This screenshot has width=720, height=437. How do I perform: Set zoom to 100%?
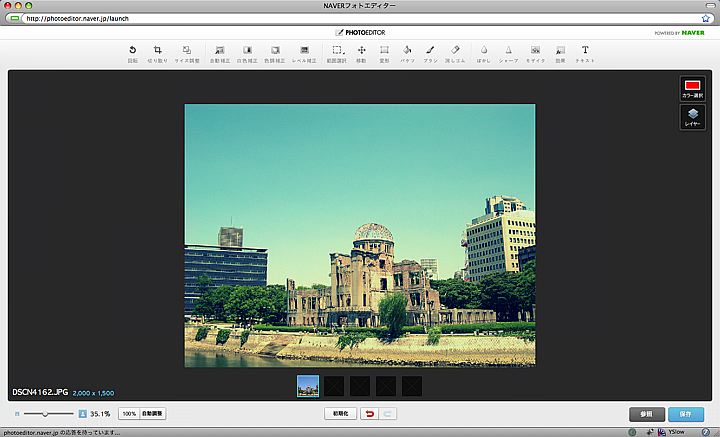[128, 413]
